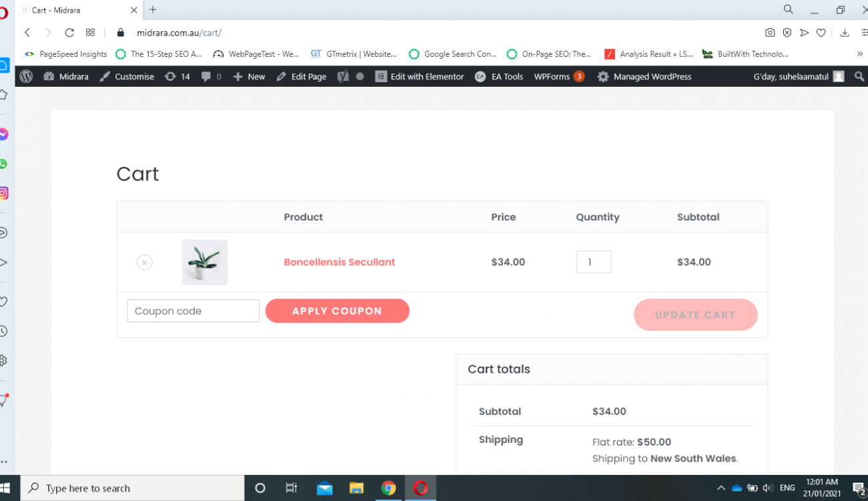Viewport: 868px width, 501px height.
Task: Open Settings gear in the sidebar
Action: 3,361
